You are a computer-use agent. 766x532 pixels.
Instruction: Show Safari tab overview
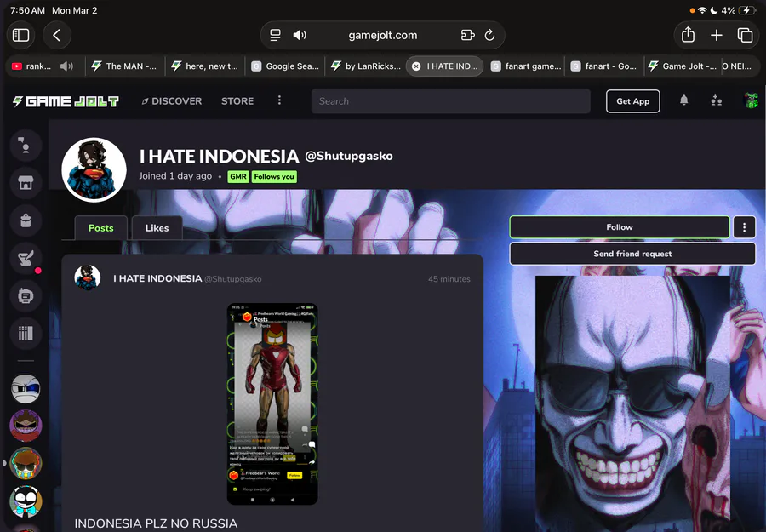tap(745, 35)
